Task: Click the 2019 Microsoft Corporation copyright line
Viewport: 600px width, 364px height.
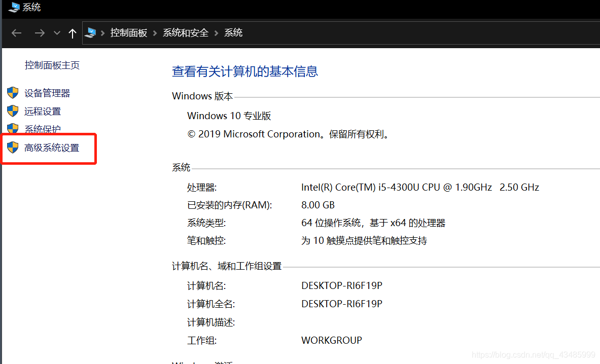Action: (x=289, y=134)
